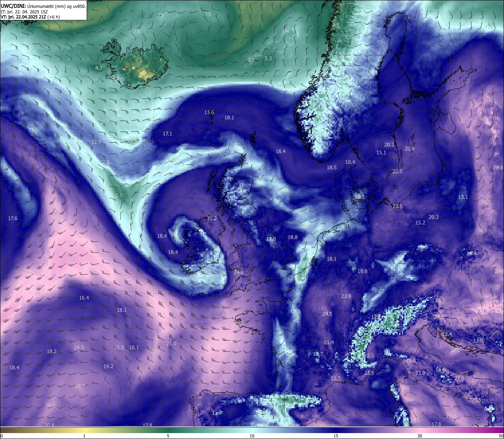Select the '13.6' value label
This screenshot has width=504, height=439.
pyautogui.click(x=209, y=113)
